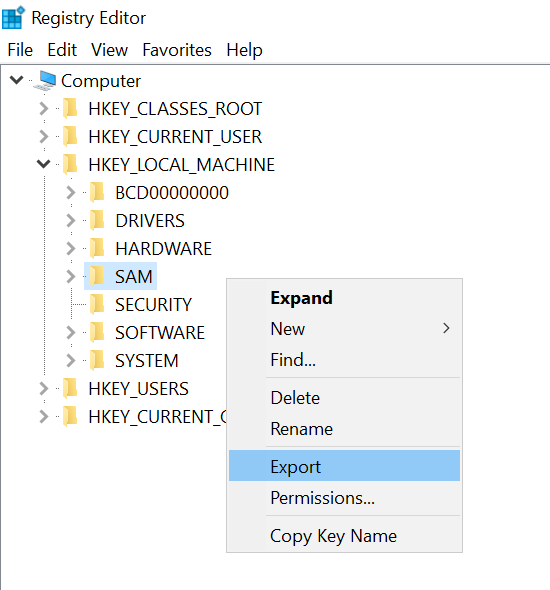Select the SAM key label
Image resolution: width=550 pixels, height=590 pixels.
point(134,277)
